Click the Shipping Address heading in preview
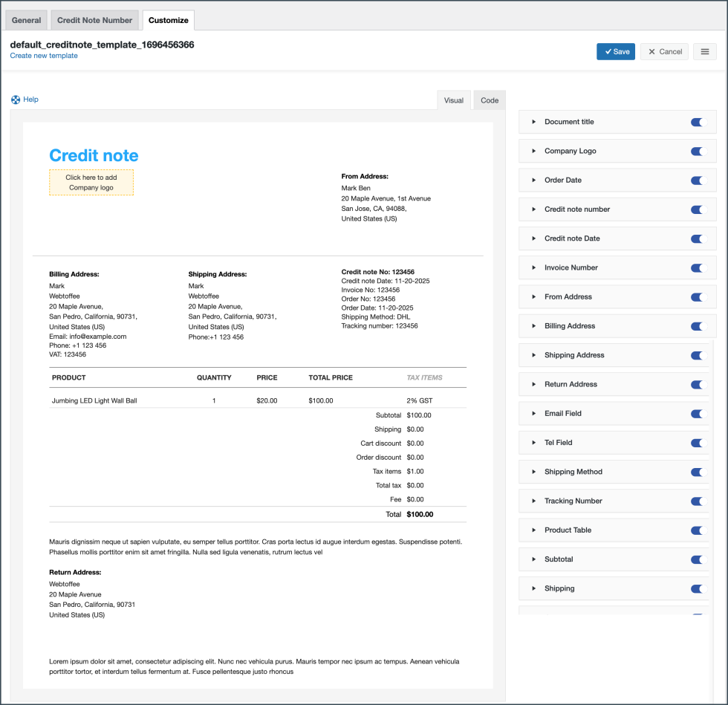This screenshot has height=705, width=728. tap(218, 274)
